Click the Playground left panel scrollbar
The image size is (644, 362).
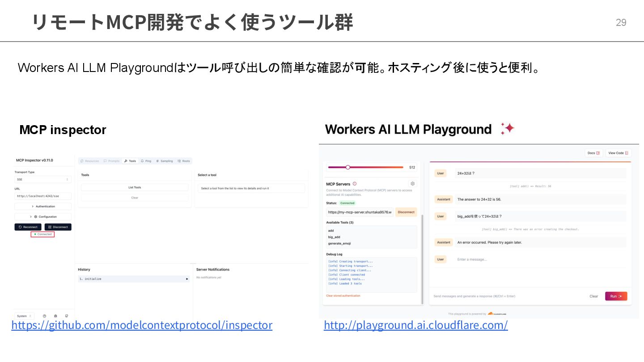coord(423,259)
